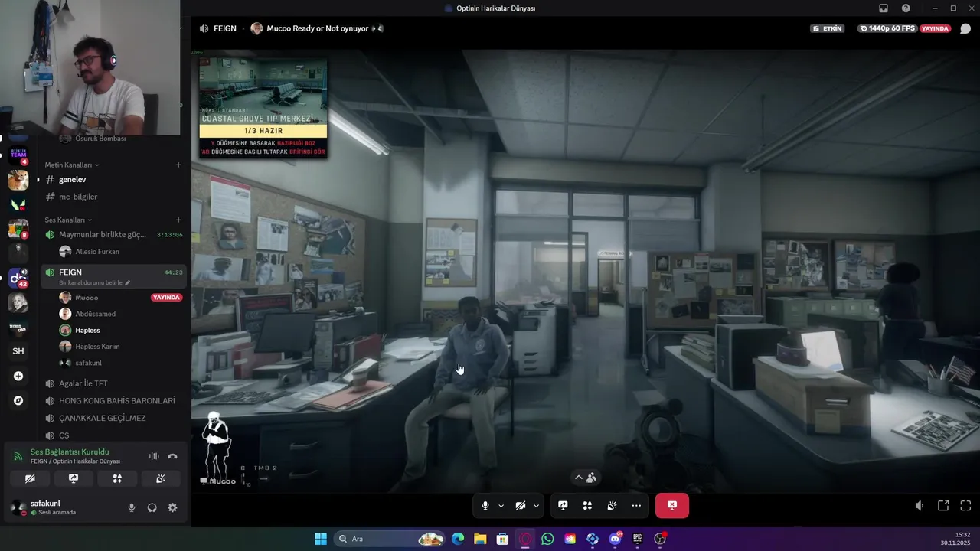
Task: Join the CS voice channel
Action: click(113, 435)
